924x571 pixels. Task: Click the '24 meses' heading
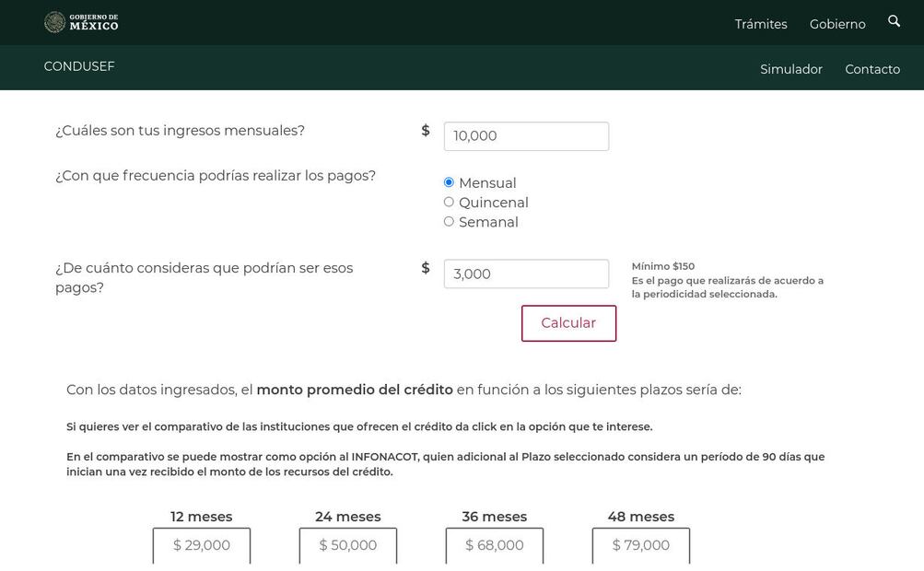347,517
